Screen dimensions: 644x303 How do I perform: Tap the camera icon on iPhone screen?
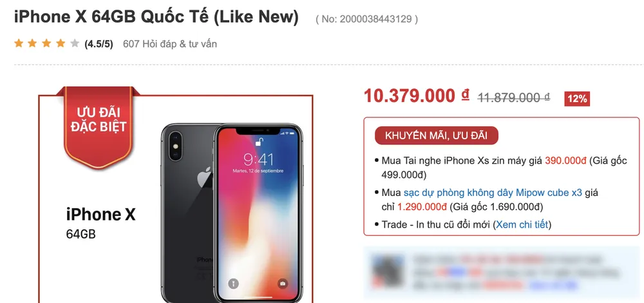click(283, 282)
